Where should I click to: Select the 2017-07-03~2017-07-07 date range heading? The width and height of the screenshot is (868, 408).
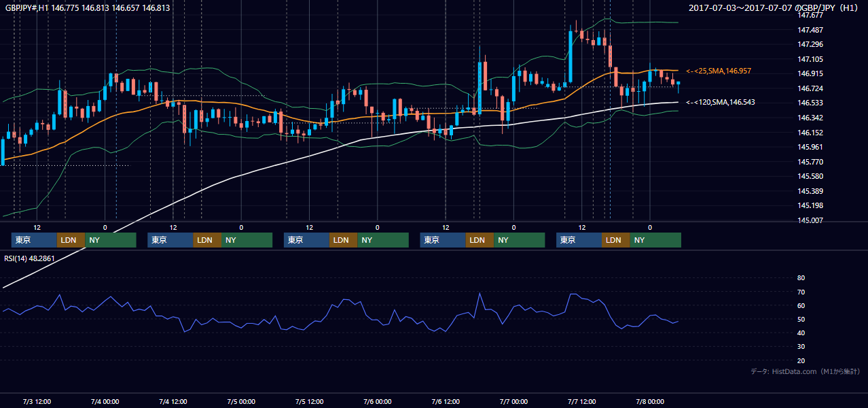click(774, 8)
